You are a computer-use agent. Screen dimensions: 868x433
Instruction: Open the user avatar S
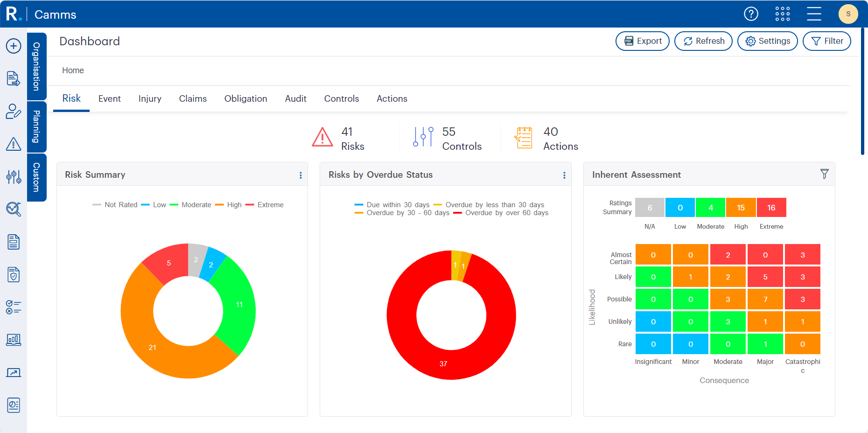pyautogui.click(x=848, y=14)
